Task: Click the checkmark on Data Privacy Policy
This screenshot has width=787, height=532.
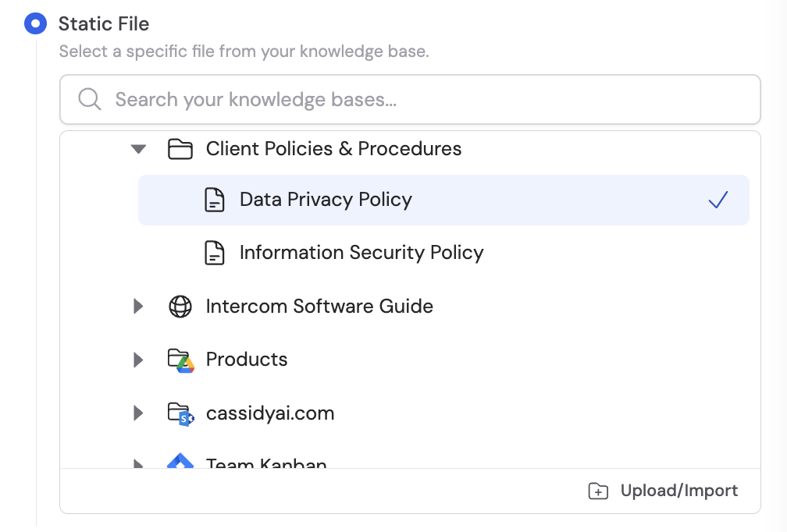Action: 718,200
